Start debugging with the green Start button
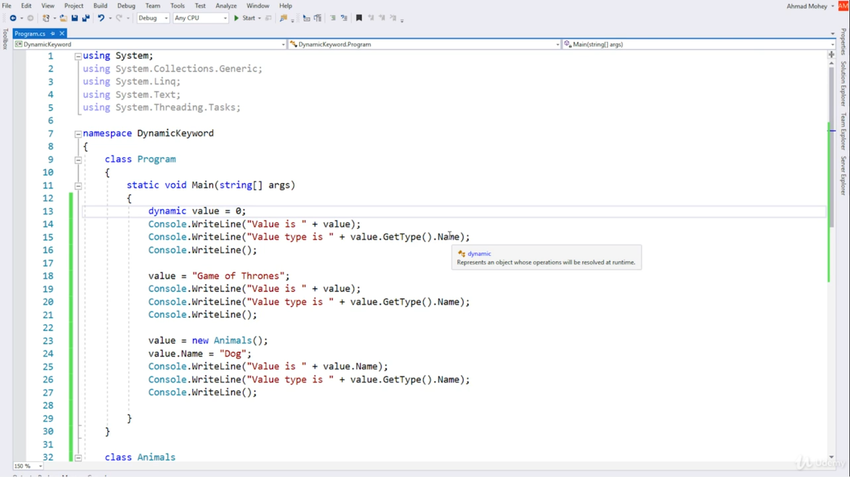This screenshot has width=850, height=477. pos(244,18)
